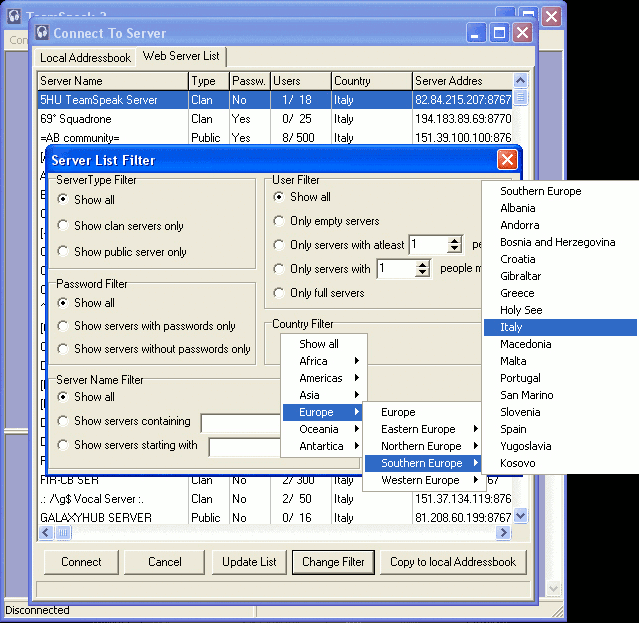Viewport: 639px width, 623px height.
Task: Sort by the Type column header
Action: (x=209, y=81)
